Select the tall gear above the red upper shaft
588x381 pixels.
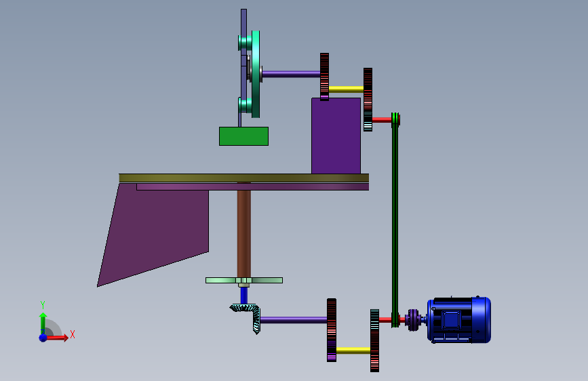tap(368, 100)
